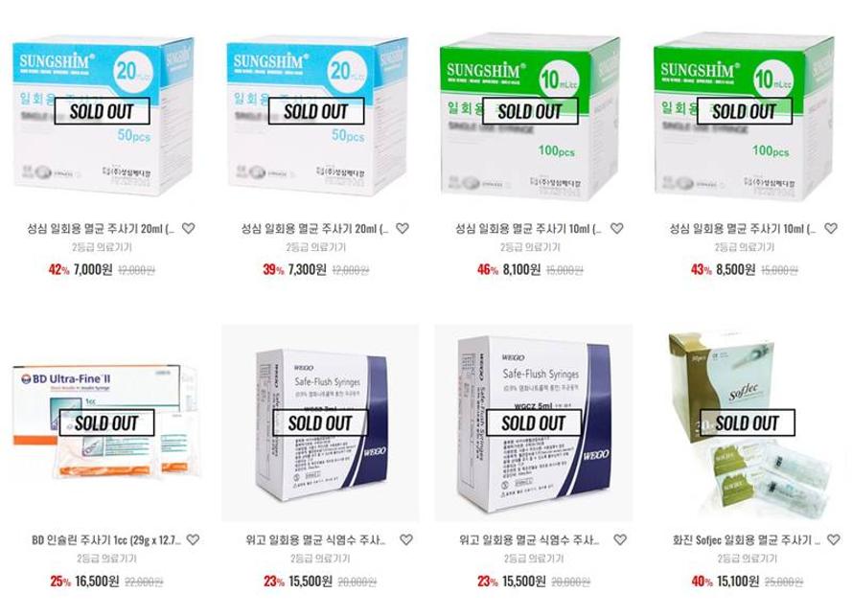852x616 pixels.
Task: Like the first 위고 식염수 주사 product
Action: tap(406, 539)
